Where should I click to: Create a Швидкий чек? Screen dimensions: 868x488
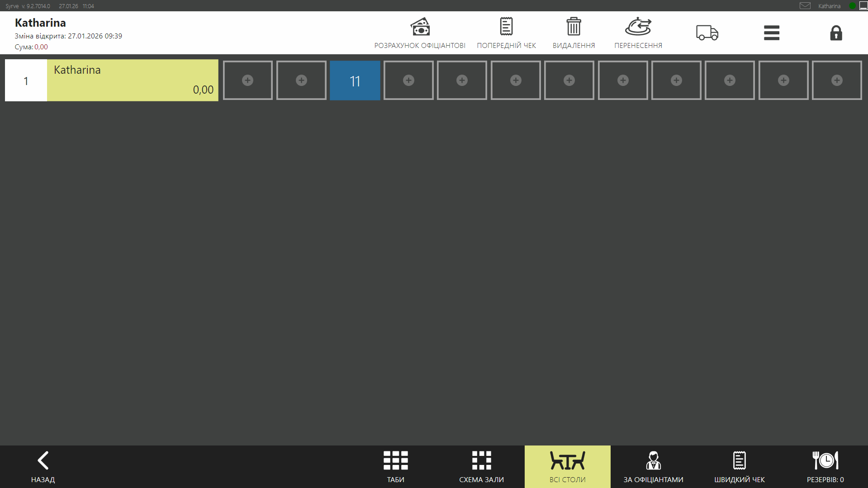(x=740, y=467)
